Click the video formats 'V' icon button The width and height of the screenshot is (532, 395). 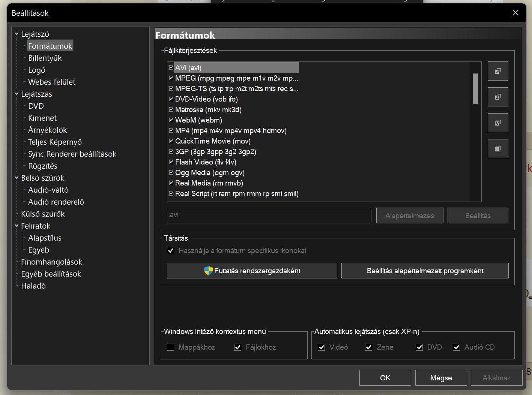tap(498, 123)
